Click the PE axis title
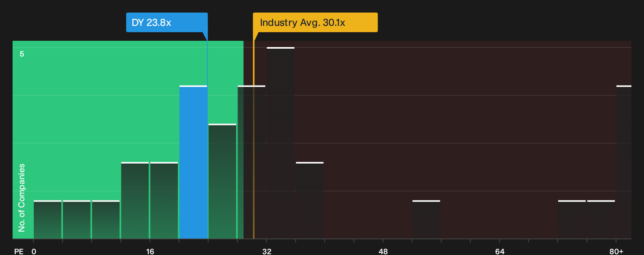The width and height of the screenshot is (644, 255). (x=19, y=251)
